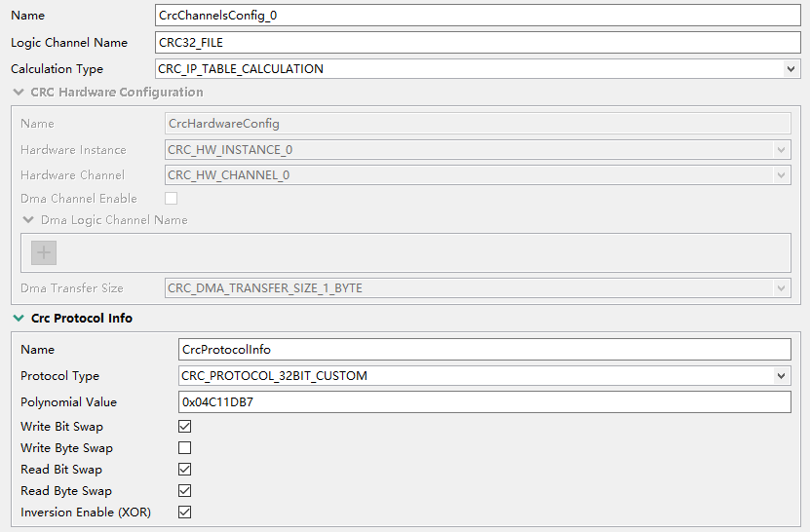Image resolution: width=810 pixels, height=532 pixels.
Task: Uncheck the Write Bit Swap checkbox
Action: 185,427
